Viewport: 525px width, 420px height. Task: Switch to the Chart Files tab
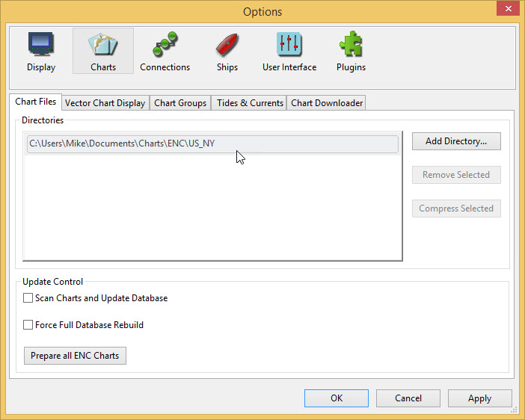[36, 102]
